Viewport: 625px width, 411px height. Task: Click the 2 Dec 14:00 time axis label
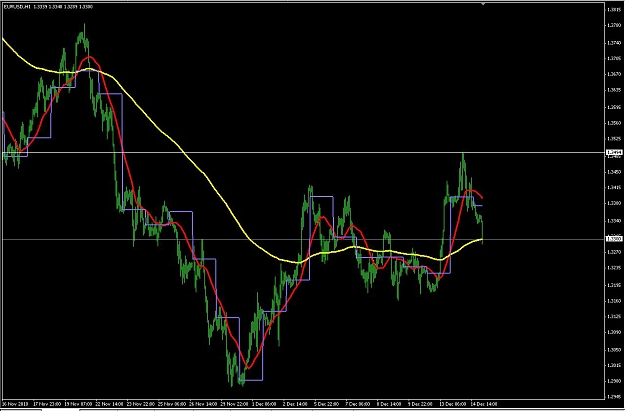297,403
